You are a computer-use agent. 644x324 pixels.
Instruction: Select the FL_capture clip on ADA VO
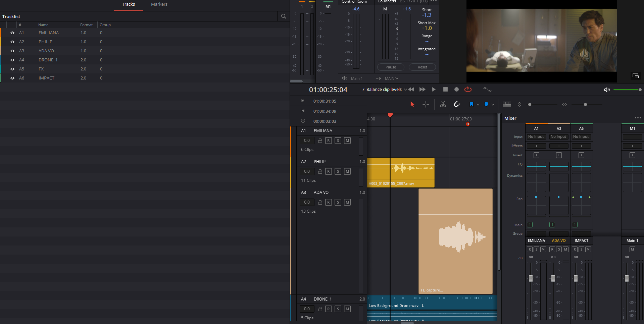[x=455, y=241]
